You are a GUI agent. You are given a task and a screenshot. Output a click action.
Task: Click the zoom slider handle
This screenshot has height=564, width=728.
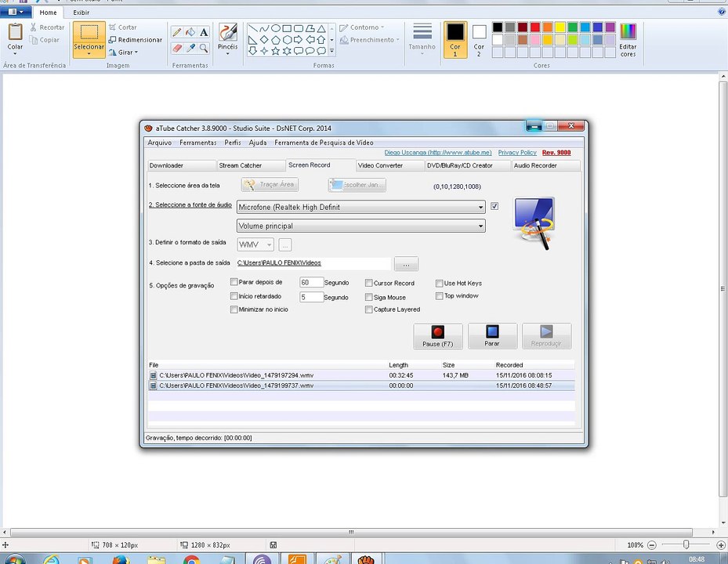click(686, 545)
